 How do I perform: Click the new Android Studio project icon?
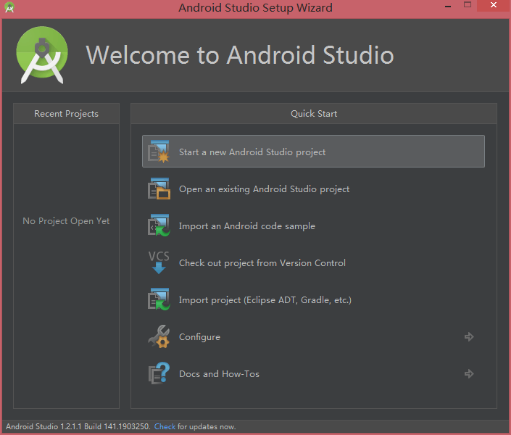click(x=159, y=152)
